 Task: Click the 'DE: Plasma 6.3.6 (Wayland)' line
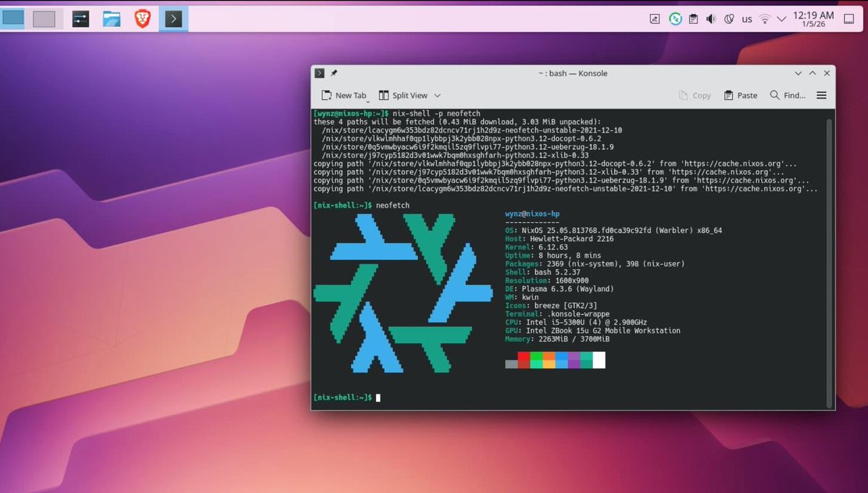(x=561, y=289)
